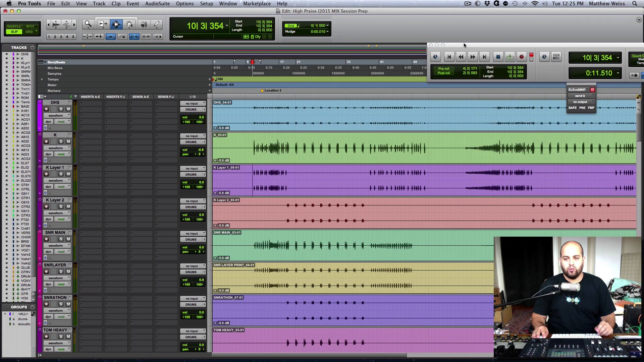The image size is (644, 362).
Task: Select the Pencil tool
Action: click(x=157, y=24)
